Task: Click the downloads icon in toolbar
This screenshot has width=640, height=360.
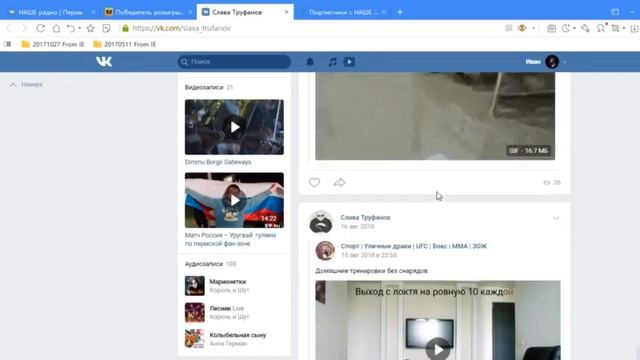Action: coord(634,28)
